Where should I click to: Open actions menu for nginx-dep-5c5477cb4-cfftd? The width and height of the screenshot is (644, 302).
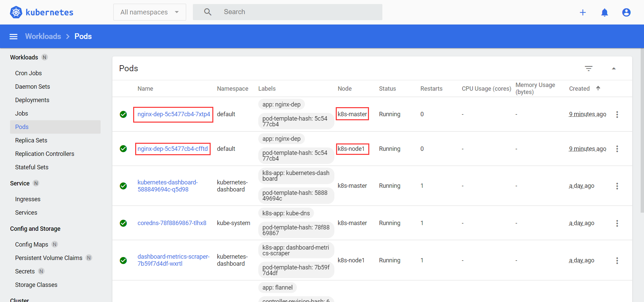pos(617,149)
